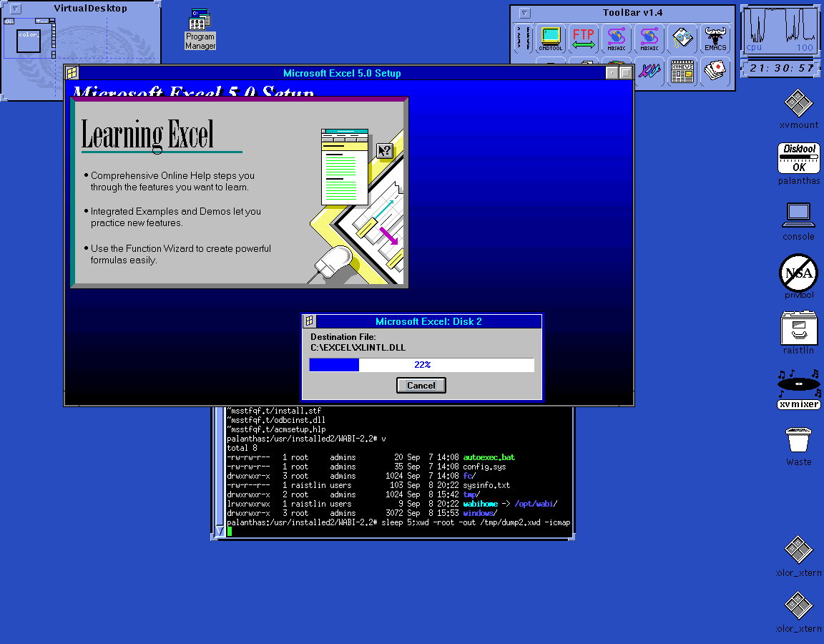
Task: Open the ToolBar v1.4 window menu button
Action: click(x=524, y=13)
